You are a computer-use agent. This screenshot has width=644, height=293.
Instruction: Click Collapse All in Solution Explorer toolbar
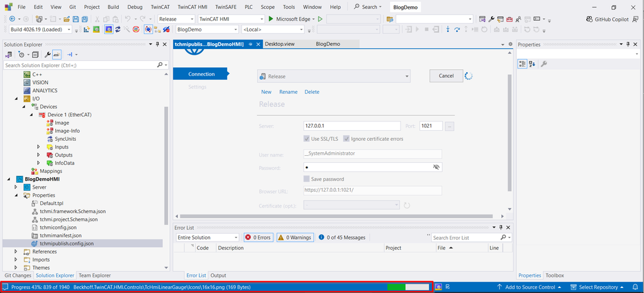35,55
